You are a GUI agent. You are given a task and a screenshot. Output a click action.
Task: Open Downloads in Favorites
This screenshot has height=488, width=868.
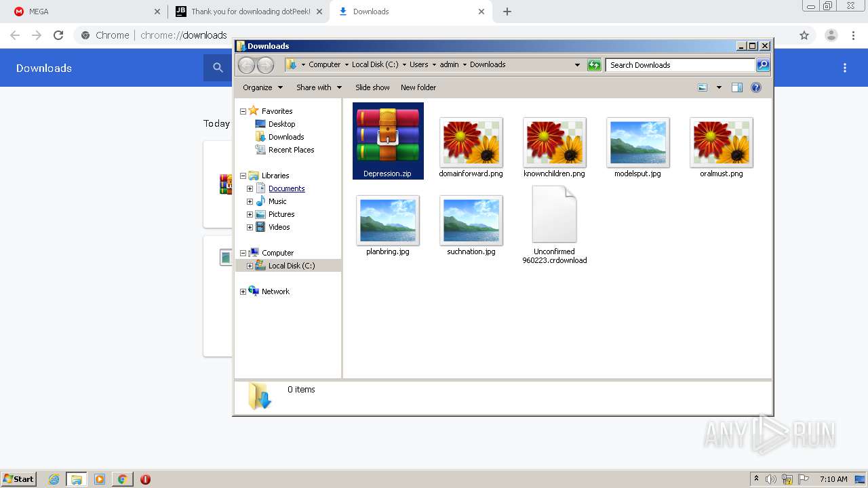pyautogui.click(x=286, y=137)
